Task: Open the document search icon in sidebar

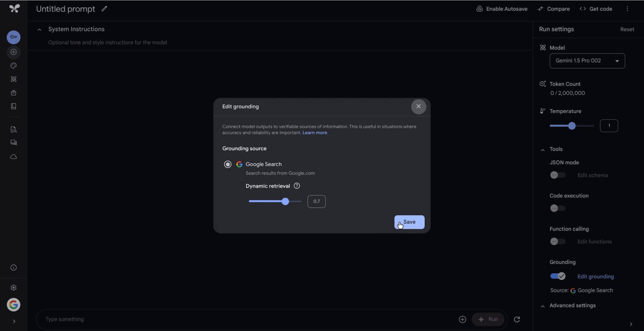Action: pyautogui.click(x=14, y=129)
